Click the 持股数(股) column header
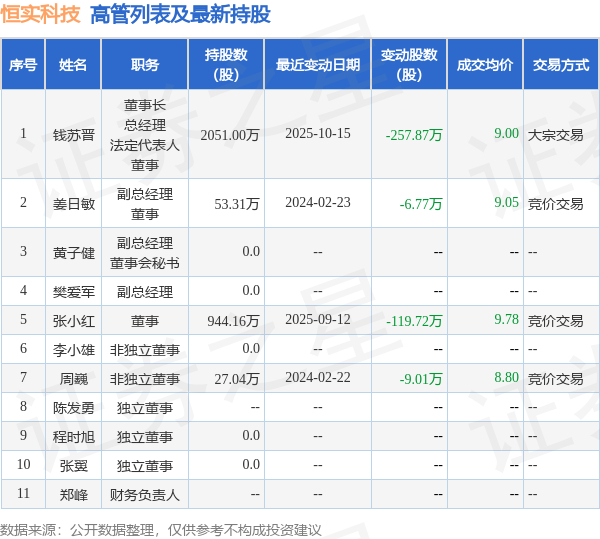The width and height of the screenshot is (600, 539). pos(226,65)
